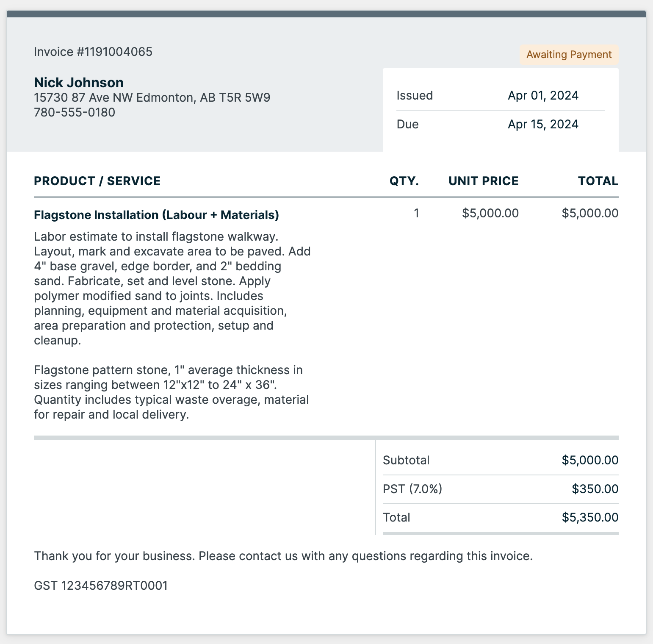653x644 pixels.
Task: Click the Flagstone pattern stone description paragraph
Action: pyautogui.click(x=169, y=392)
